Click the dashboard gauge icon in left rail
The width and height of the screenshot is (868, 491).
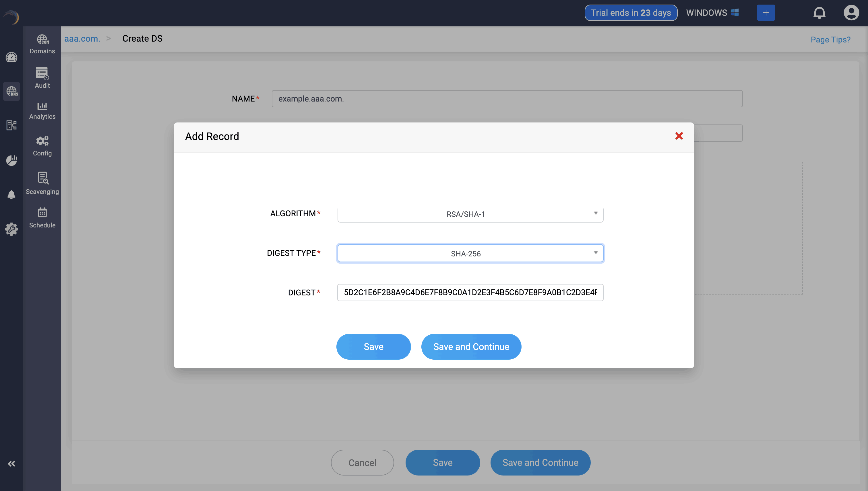pyautogui.click(x=11, y=57)
